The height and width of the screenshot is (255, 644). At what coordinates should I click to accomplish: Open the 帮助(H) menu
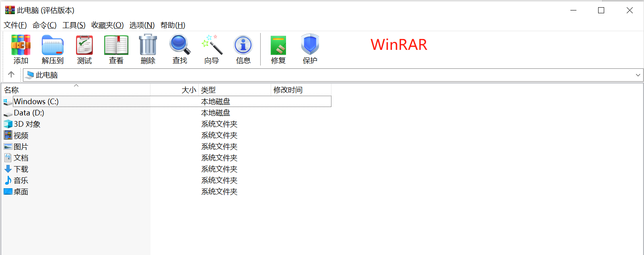(173, 25)
